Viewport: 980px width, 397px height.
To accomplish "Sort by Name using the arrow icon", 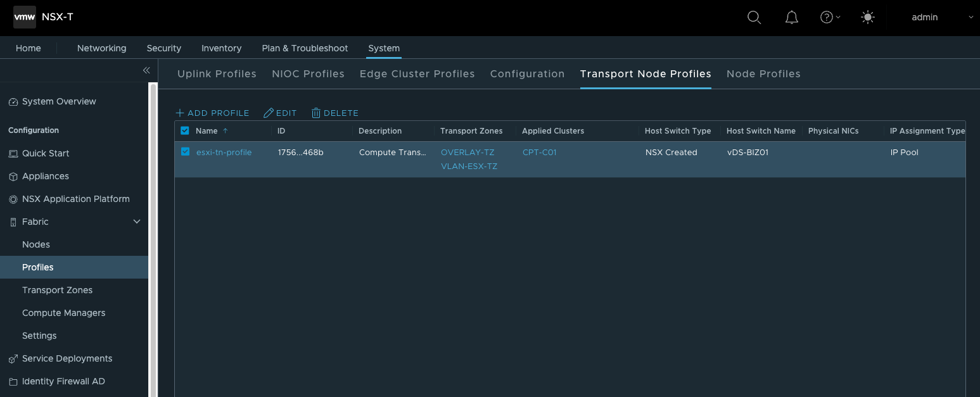I will (226, 131).
